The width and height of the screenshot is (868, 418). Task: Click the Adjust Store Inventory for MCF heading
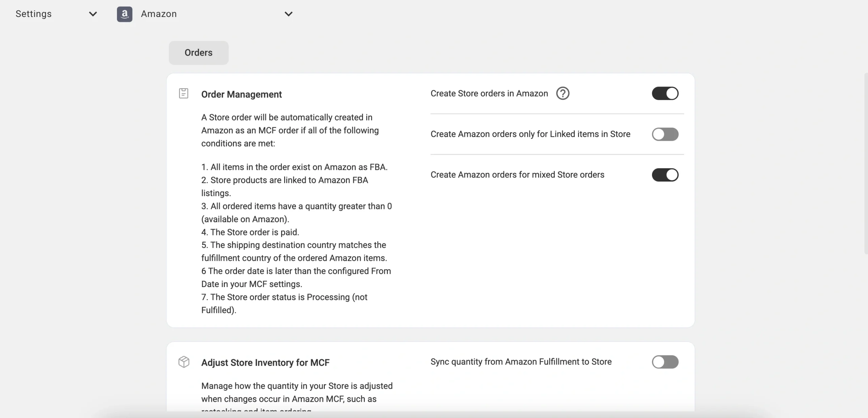coord(265,363)
